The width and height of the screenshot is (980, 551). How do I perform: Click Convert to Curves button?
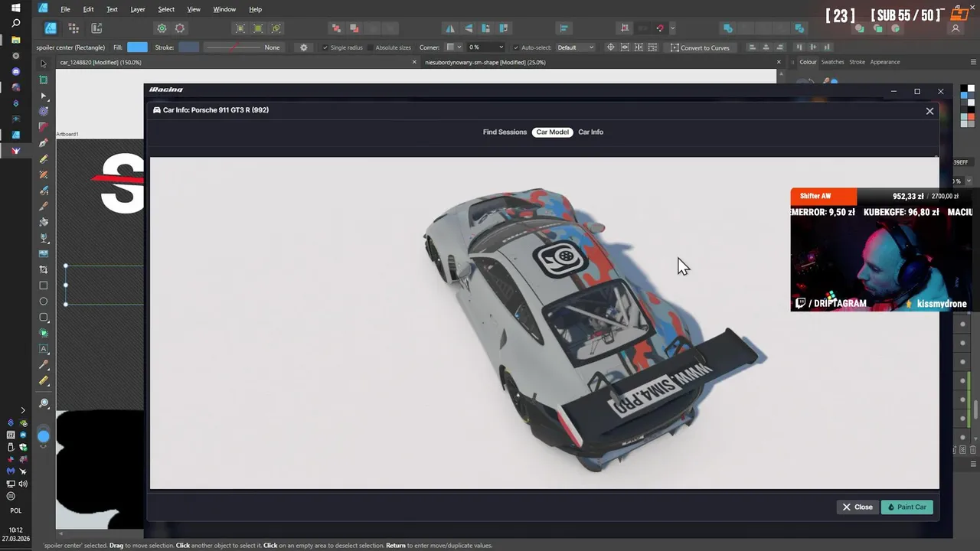coord(700,47)
